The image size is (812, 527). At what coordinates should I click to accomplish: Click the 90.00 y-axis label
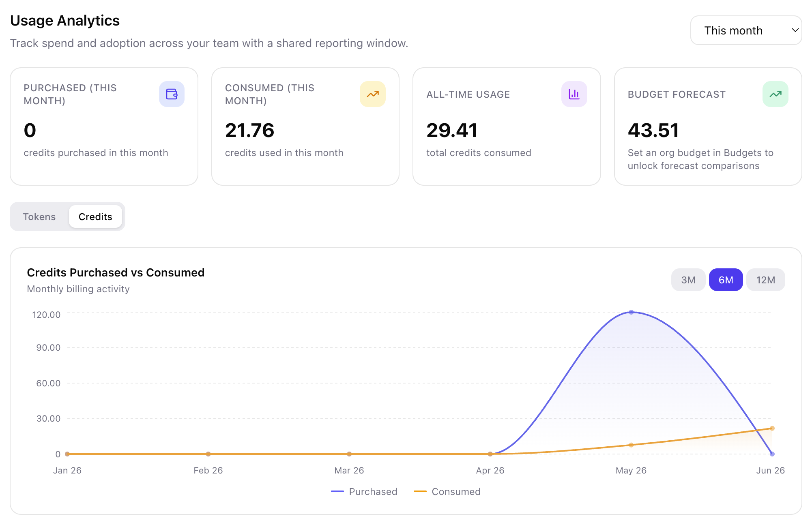48,348
